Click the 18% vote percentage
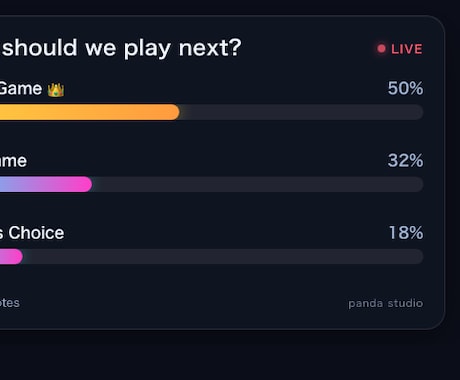The width and height of the screenshot is (460, 380). coord(406,233)
